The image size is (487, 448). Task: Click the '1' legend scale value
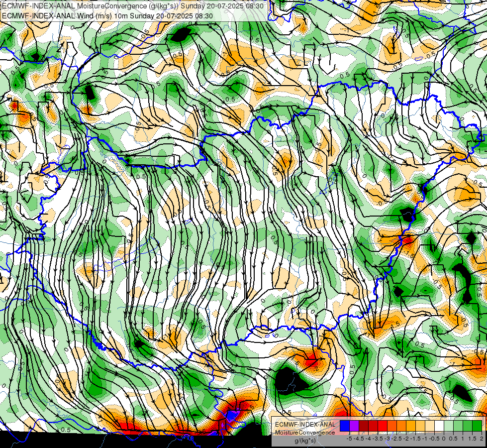point(463,439)
